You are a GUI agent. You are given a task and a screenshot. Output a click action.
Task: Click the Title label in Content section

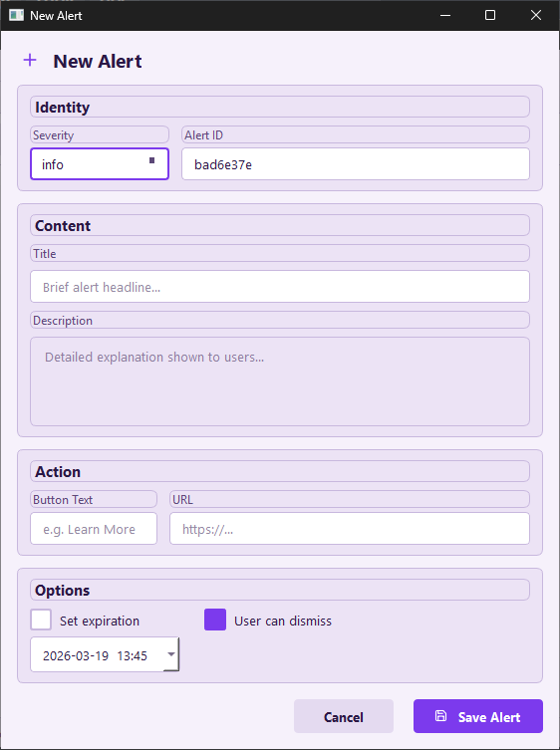280,253
